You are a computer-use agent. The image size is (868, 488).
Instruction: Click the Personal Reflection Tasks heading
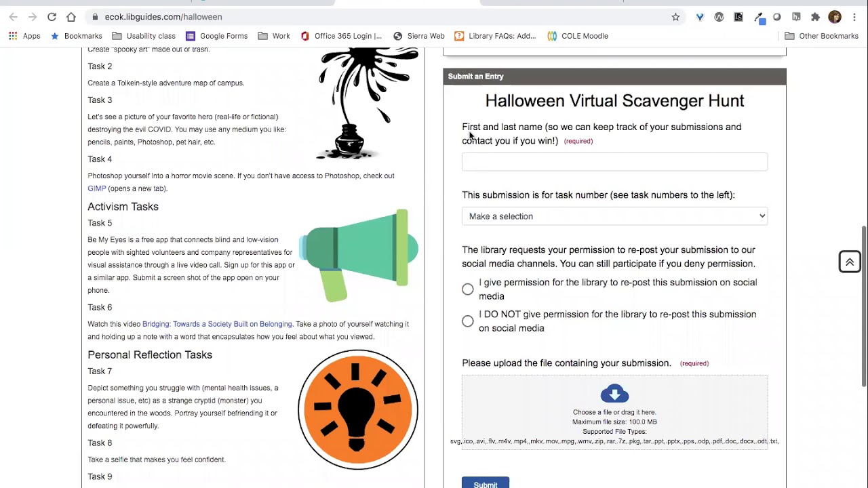(x=150, y=355)
